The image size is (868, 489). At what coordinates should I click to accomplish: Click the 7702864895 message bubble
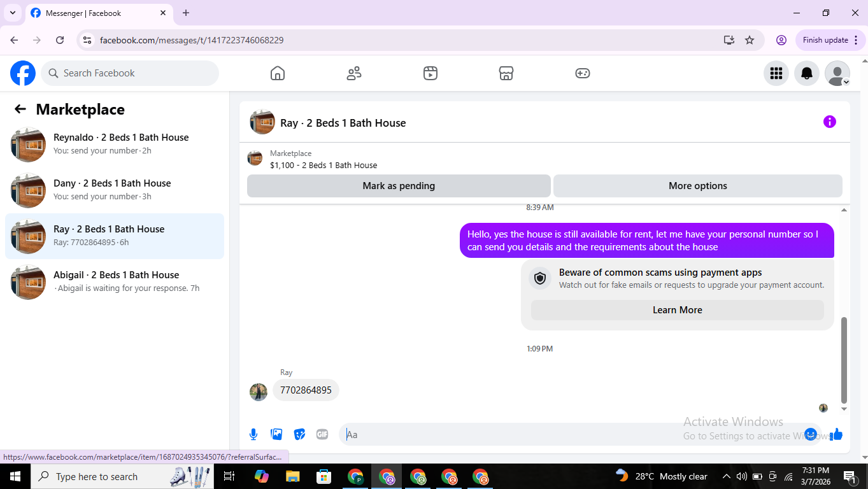coord(306,390)
